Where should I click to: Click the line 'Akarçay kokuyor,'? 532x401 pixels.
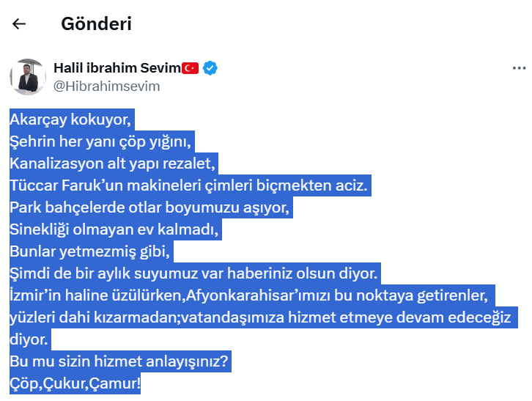click(70, 119)
